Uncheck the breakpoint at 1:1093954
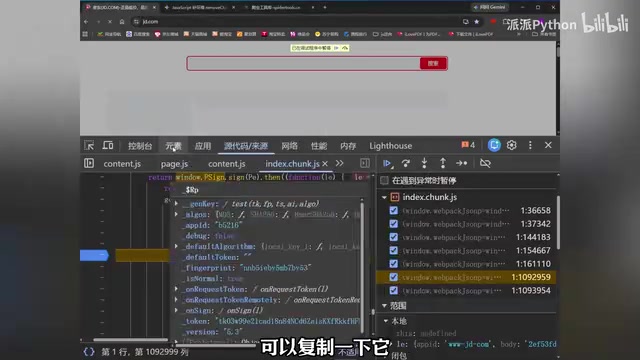Image resolution: width=640 pixels, height=360 pixels. pos(393,290)
